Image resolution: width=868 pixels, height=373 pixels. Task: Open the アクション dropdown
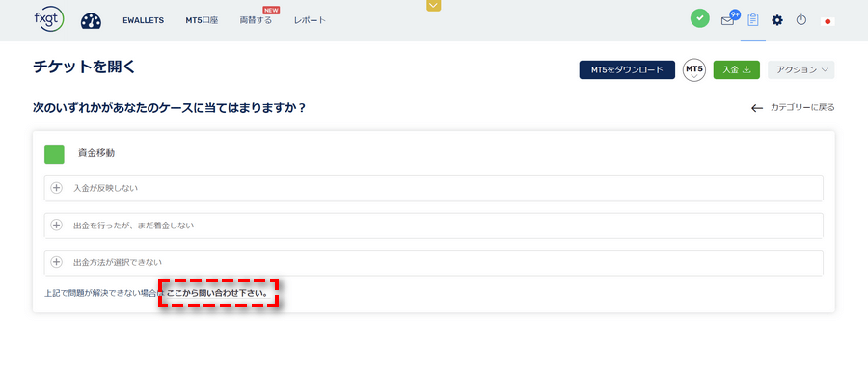click(801, 69)
